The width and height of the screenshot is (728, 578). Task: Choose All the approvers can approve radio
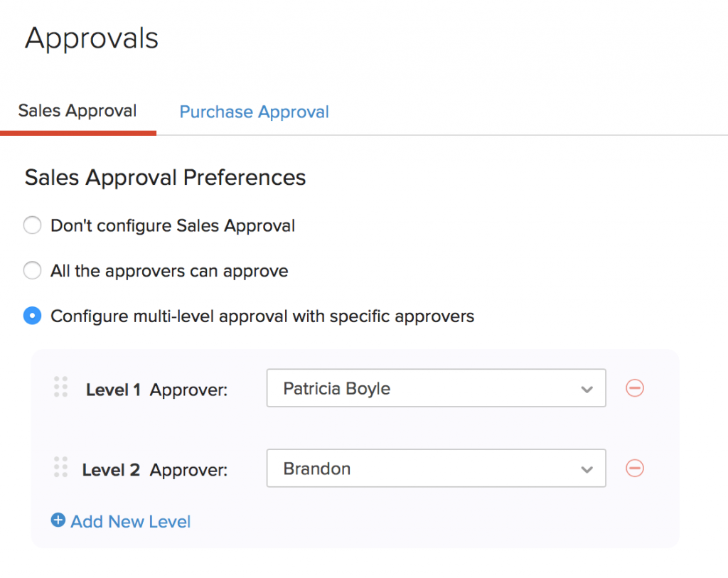point(33,271)
